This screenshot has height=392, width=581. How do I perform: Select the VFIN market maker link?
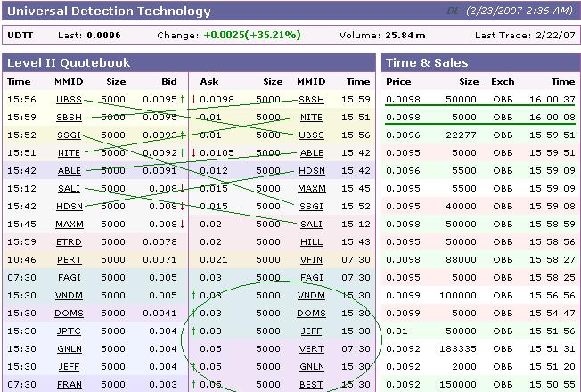(x=311, y=260)
